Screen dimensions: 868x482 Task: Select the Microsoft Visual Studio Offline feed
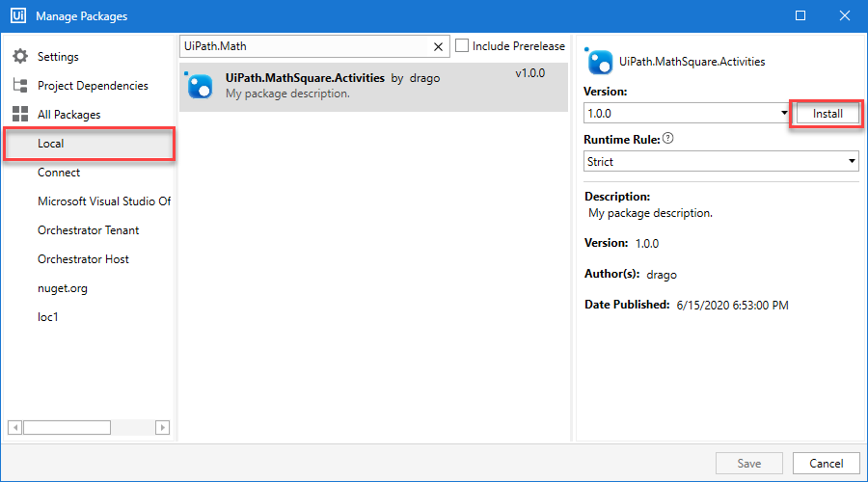click(104, 201)
